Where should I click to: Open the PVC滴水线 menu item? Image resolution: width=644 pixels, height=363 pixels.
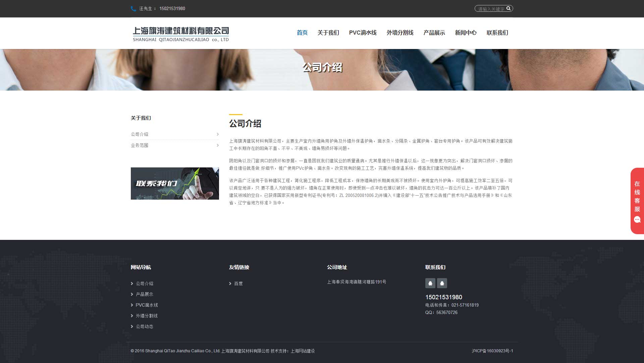(x=363, y=33)
